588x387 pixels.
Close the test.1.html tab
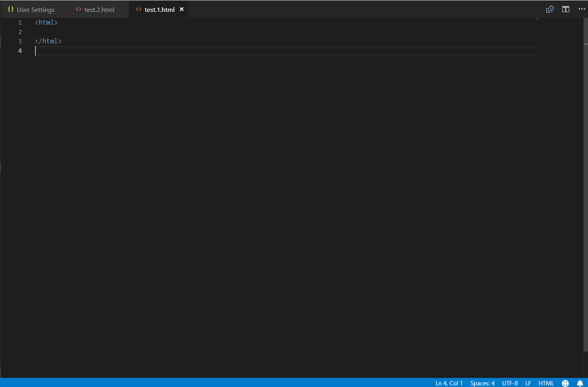click(182, 9)
